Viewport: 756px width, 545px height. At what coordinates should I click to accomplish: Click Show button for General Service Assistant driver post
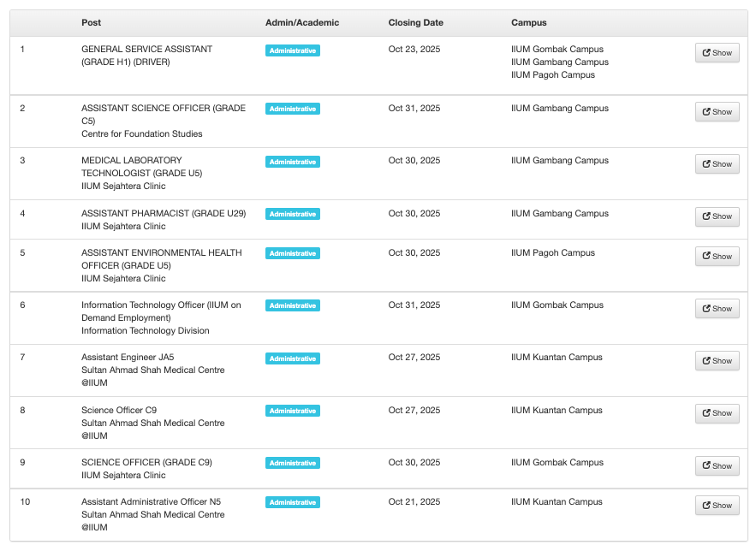(717, 53)
